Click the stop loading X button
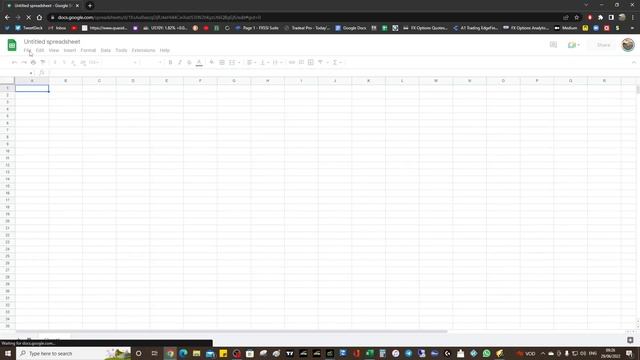Image resolution: width=640 pixels, height=360 pixels. [x=29, y=18]
